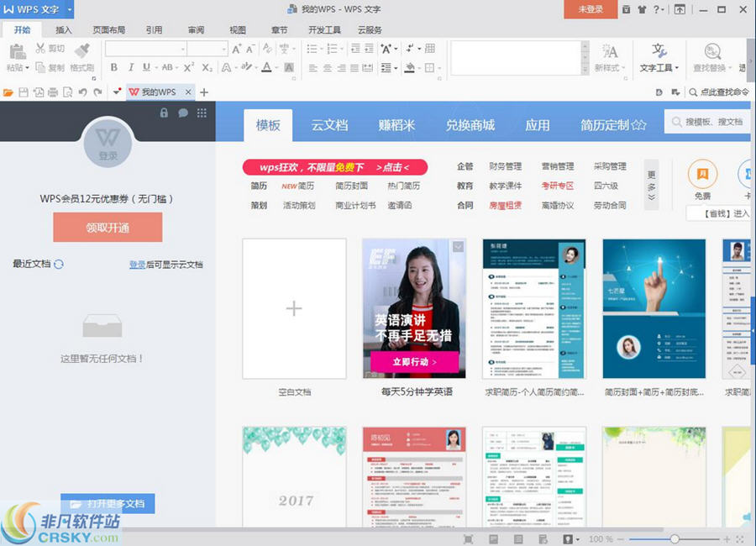756x546 pixels.
Task: Click the 打开更多文档 button
Action: [108, 503]
